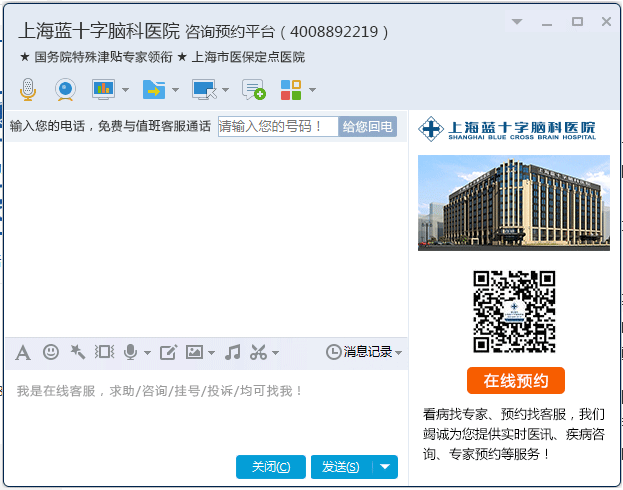Click the WeChat QR code image
The width and height of the screenshot is (623, 490).
click(x=514, y=312)
